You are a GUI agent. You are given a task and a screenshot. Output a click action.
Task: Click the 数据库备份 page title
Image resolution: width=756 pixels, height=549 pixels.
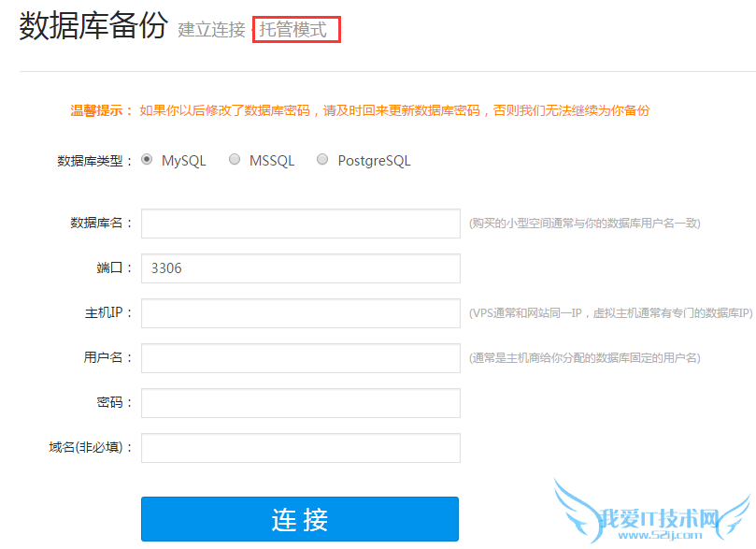click(89, 28)
